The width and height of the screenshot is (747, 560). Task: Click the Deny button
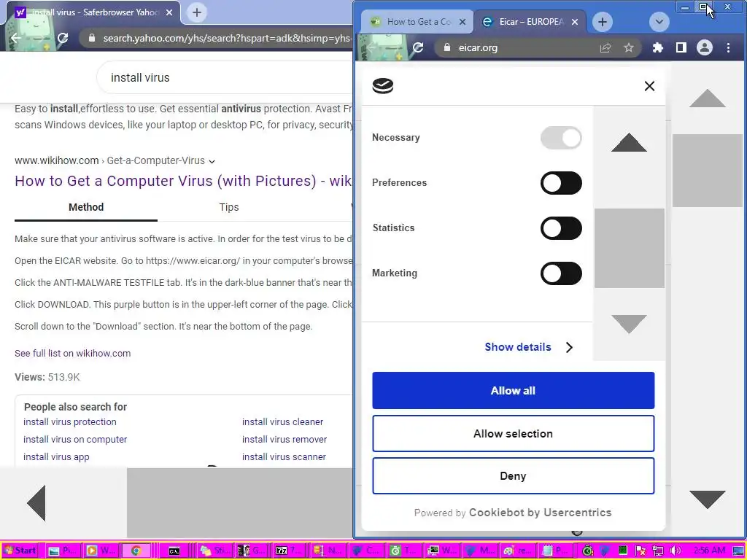click(x=513, y=476)
